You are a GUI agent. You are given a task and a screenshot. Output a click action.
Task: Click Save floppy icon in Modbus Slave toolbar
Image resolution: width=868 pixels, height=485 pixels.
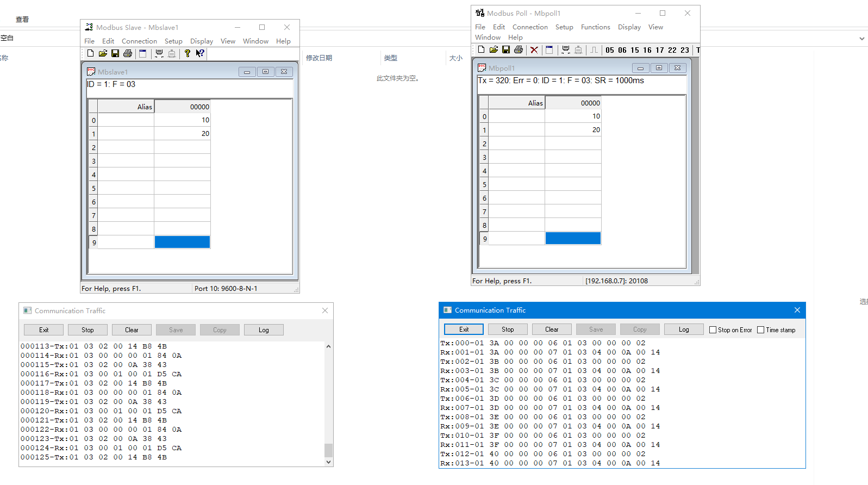click(x=115, y=53)
